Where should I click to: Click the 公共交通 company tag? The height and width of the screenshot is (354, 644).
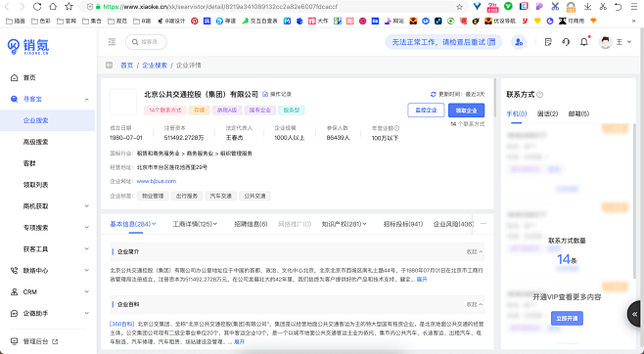click(x=254, y=197)
